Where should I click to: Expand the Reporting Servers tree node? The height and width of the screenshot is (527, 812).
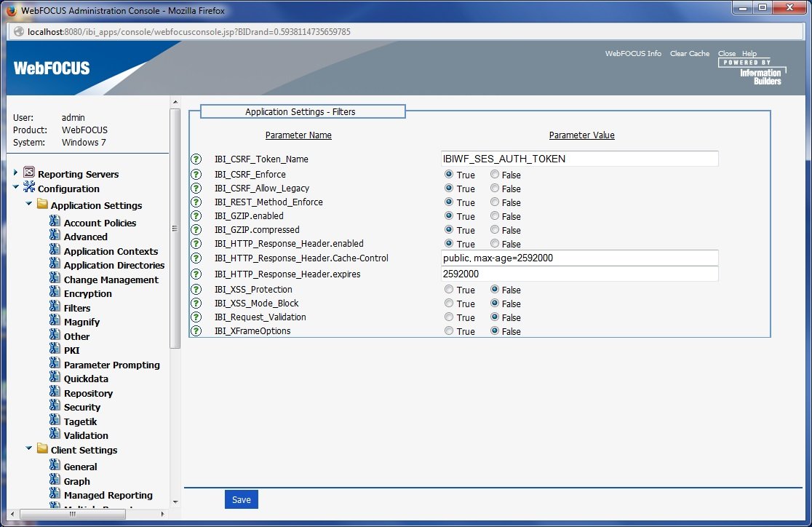pyautogui.click(x=15, y=173)
